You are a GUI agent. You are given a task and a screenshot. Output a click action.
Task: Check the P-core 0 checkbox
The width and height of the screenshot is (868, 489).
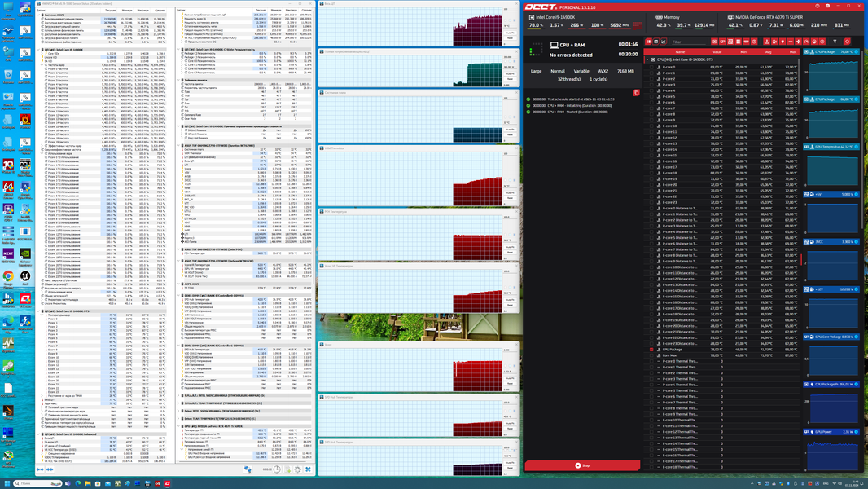[x=651, y=67]
